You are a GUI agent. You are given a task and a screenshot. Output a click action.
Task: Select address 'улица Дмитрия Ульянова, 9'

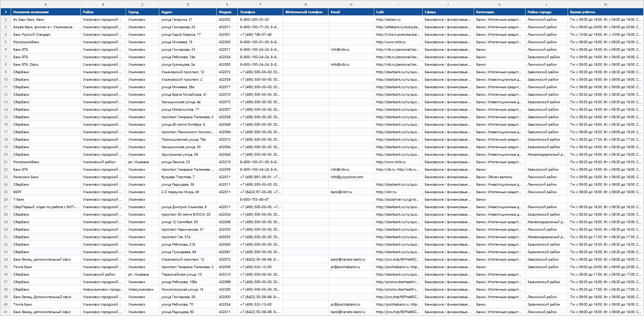[x=188, y=207]
